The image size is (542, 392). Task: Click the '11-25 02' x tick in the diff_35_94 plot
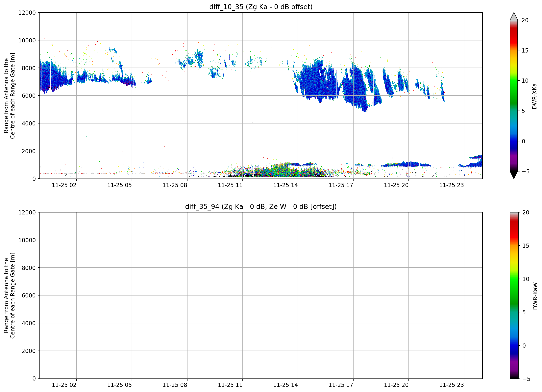(64, 385)
